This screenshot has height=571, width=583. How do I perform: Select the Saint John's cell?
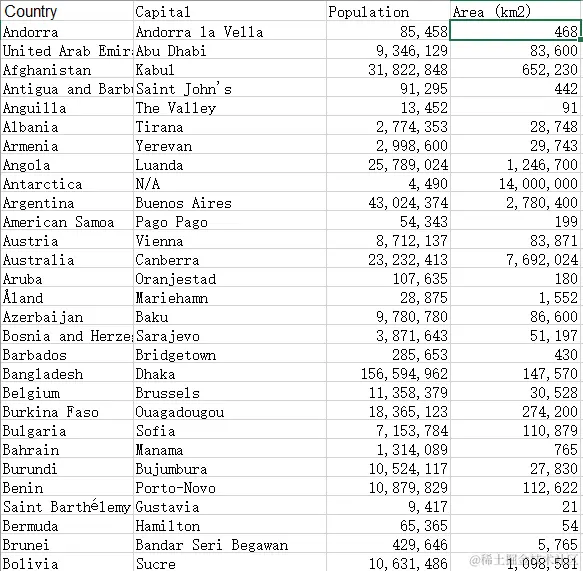pos(230,87)
